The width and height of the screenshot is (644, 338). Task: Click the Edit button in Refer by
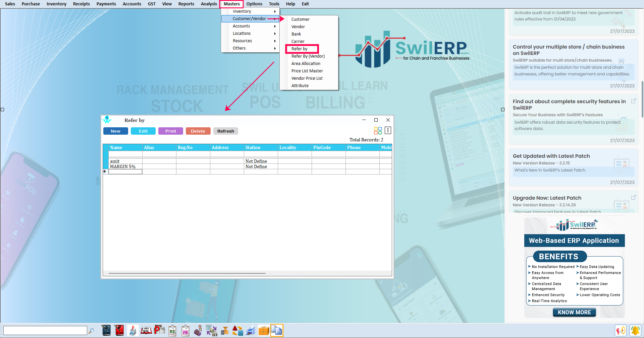(143, 131)
